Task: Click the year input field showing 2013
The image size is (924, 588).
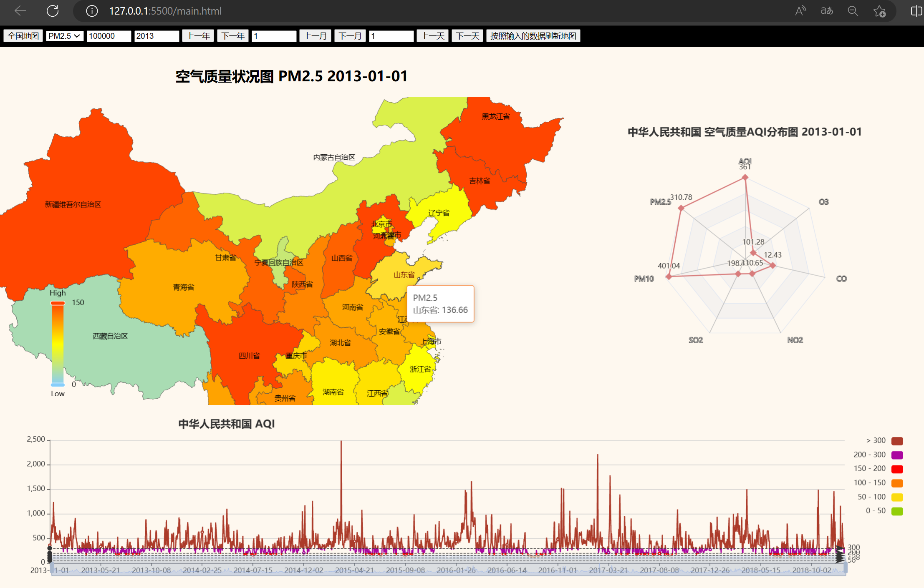Action: [157, 36]
